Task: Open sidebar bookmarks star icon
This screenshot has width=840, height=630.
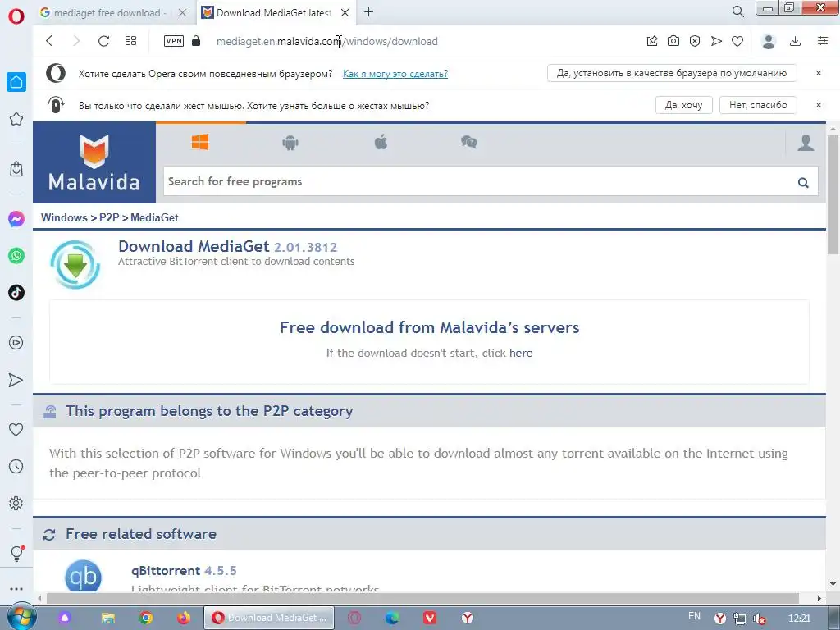Action: click(16, 119)
